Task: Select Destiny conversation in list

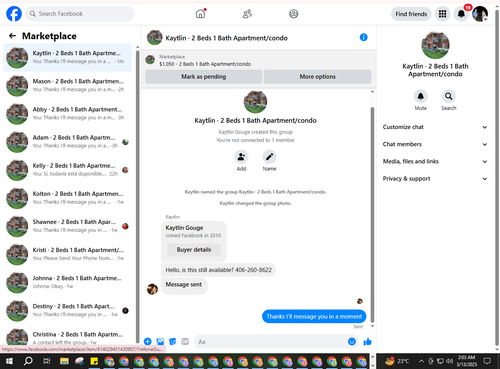Action: pyautogui.click(x=67, y=310)
